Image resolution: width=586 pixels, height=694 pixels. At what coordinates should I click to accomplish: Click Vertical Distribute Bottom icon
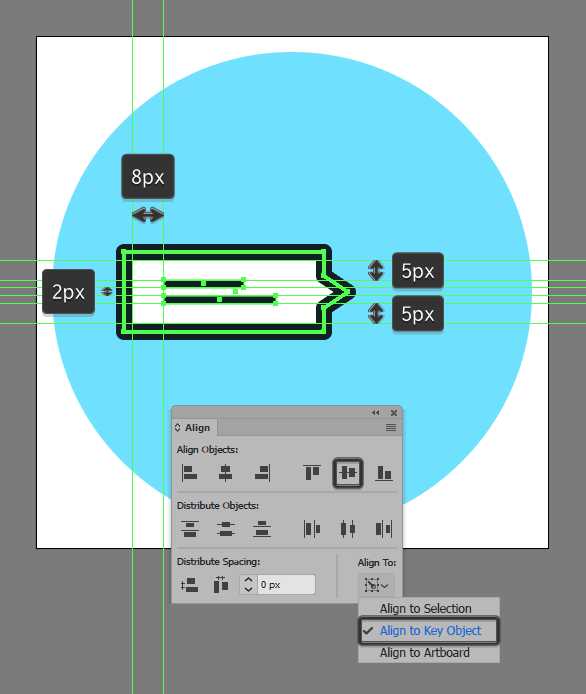pos(262,529)
